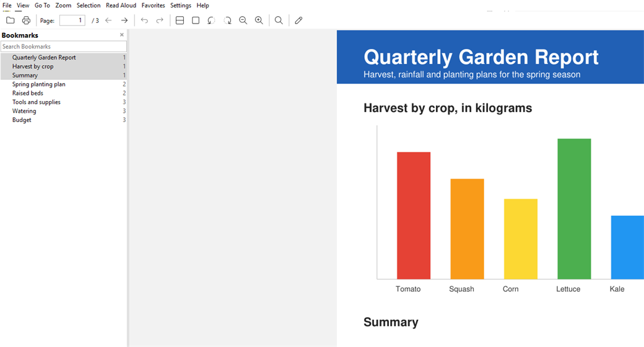Select the Summary bookmark
The height and width of the screenshot is (347, 644).
pos(64,75)
